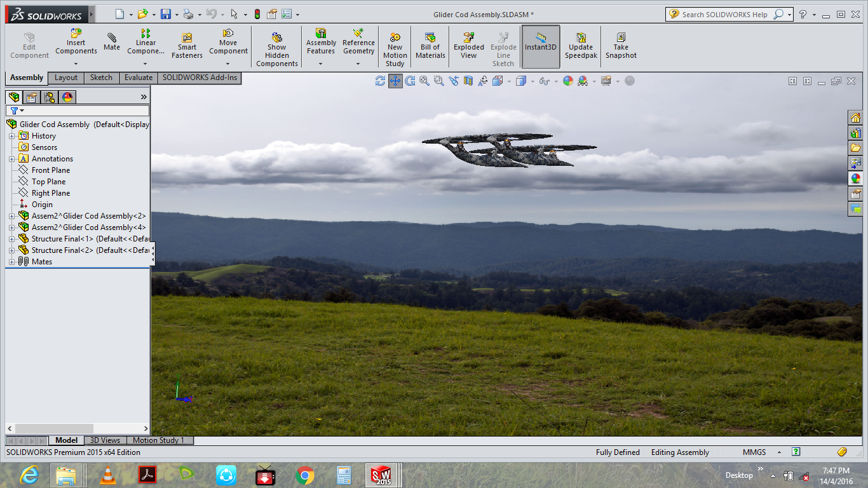
Task: Click Edit Appearance color ball icon
Action: (568, 81)
